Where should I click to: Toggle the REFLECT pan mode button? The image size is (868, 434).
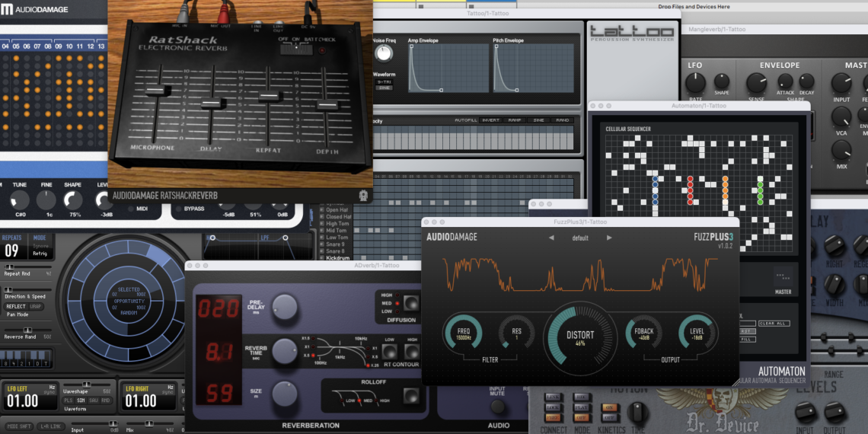pyautogui.click(x=16, y=306)
